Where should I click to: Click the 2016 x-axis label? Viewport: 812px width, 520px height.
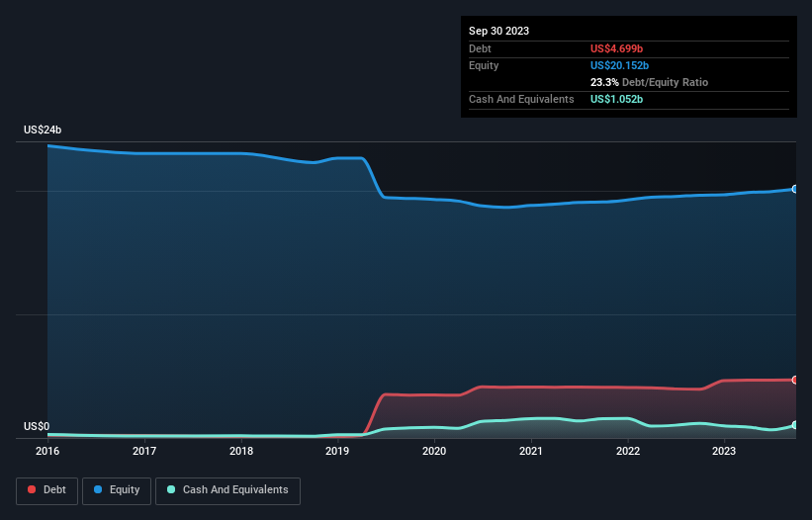tap(47, 451)
